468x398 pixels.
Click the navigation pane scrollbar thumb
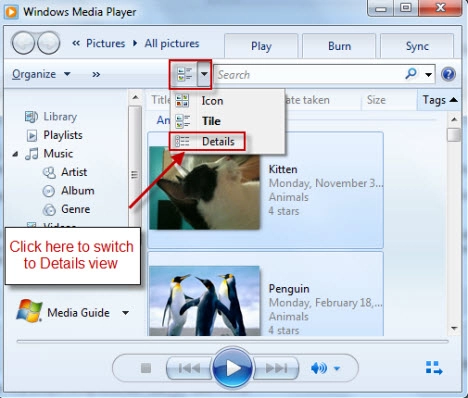point(135,167)
